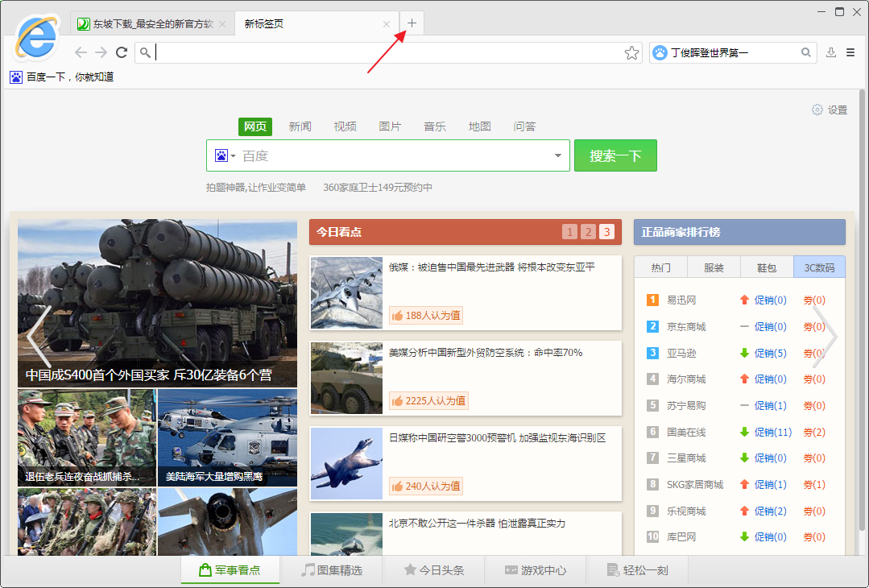Open the search engine selector paw dropdown
The height and width of the screenshot is (588, 869).
[225, 155]
